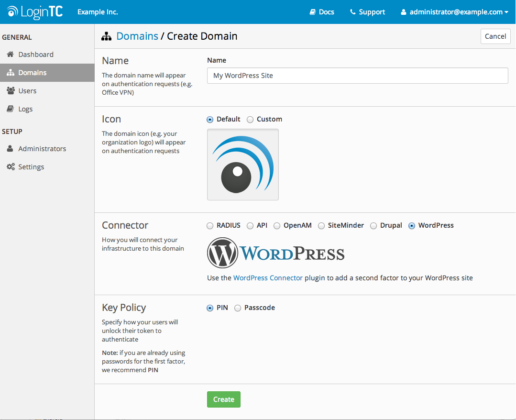Screen dimensions: 516x420
Task: Open the Docs link in header
Action: [x=322, y=12]
